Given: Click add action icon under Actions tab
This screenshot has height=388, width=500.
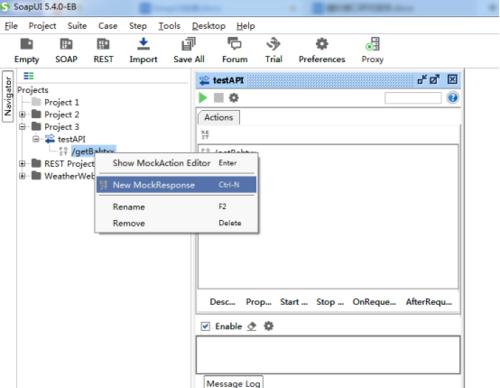Looking at the screenshot, I should point(205,135).
